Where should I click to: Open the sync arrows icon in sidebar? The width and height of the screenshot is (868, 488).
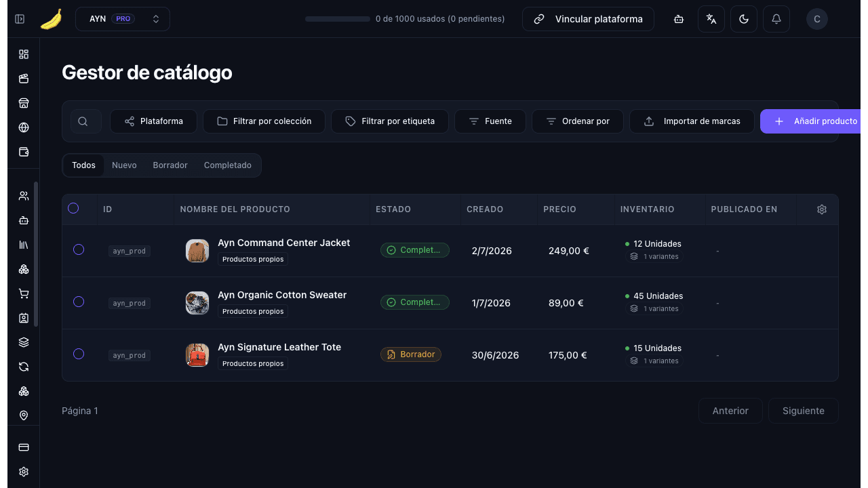(x=24, y=367)
